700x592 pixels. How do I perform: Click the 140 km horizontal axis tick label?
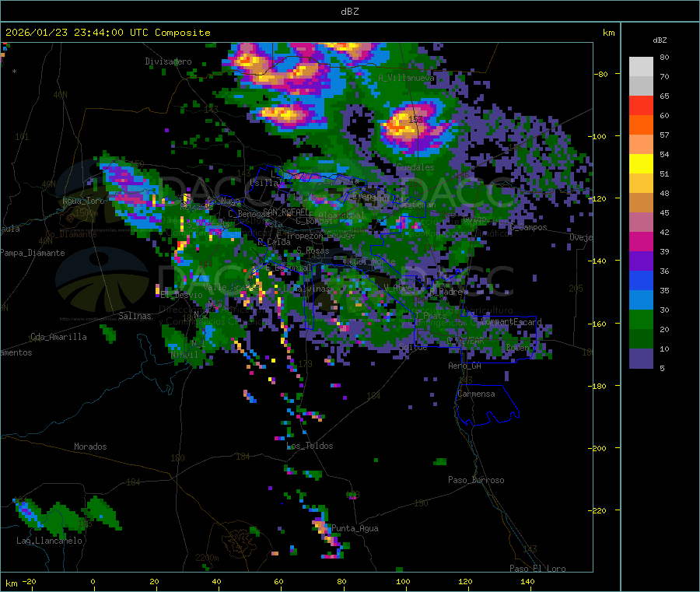(527, 581)
